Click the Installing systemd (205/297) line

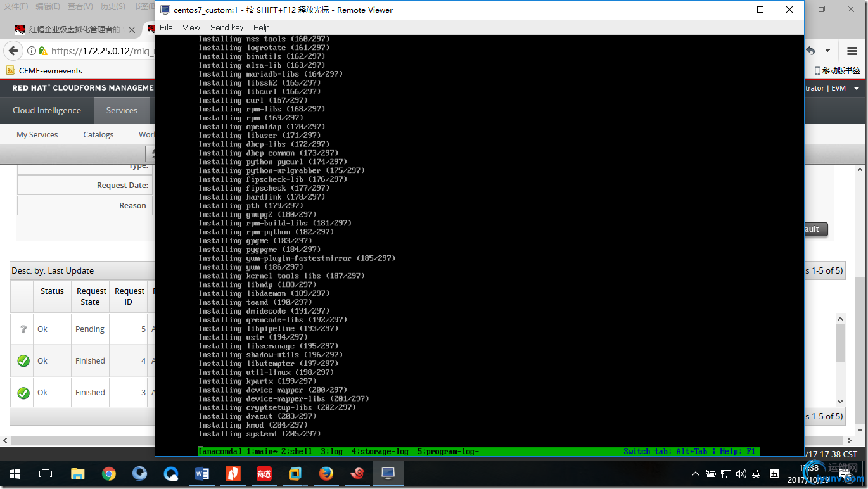coord(260,434)
